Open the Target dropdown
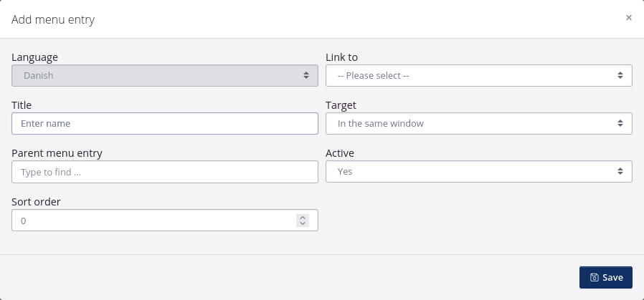 [x=479, y=123]
